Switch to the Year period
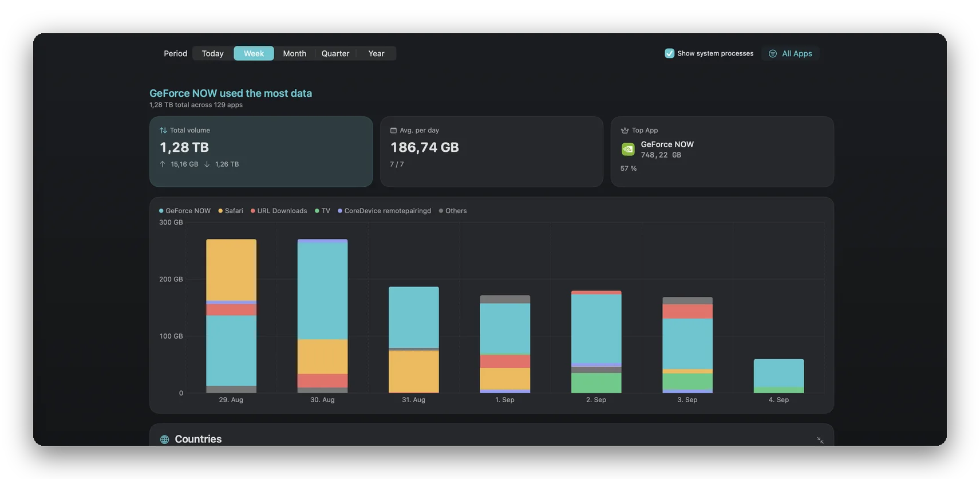This screenshot has height=479, width=980. click(x=376, y=53)
